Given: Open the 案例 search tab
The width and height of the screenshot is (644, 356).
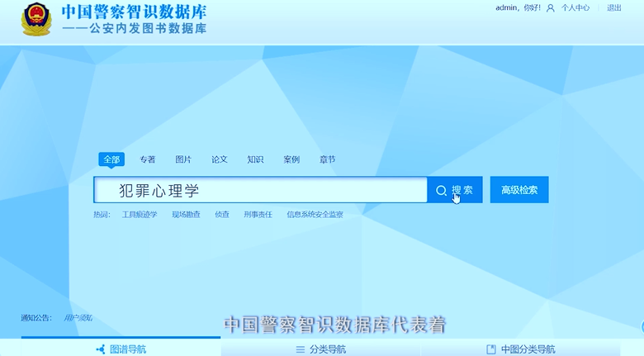Looking at the screenshot, I should tap(291, 159).
